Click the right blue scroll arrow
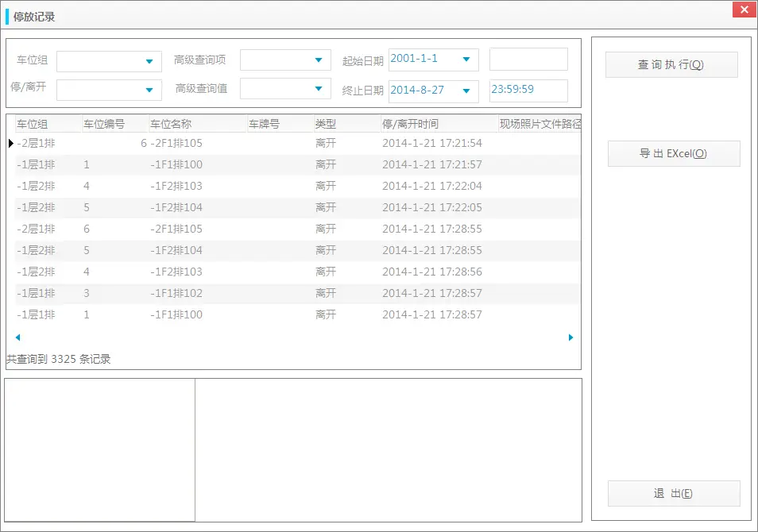The height and width of the screenshot is (532, 758). (x=570, y=337)
